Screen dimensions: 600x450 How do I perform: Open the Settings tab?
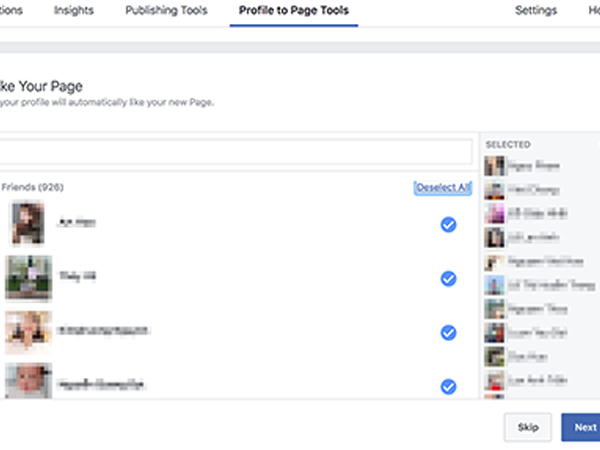[x=536, y=11]
